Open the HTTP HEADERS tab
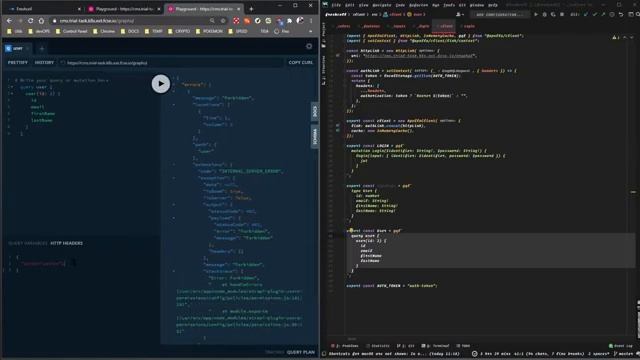 (67, 243)
